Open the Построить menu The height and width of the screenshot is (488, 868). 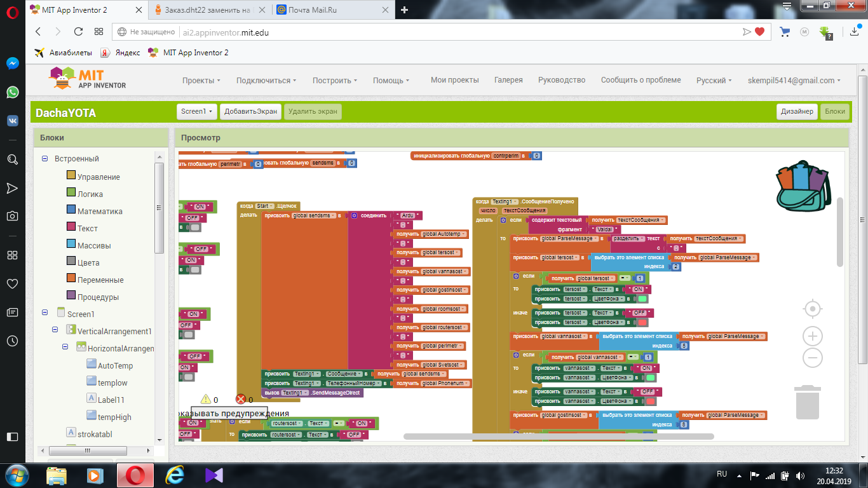(334, 80)
